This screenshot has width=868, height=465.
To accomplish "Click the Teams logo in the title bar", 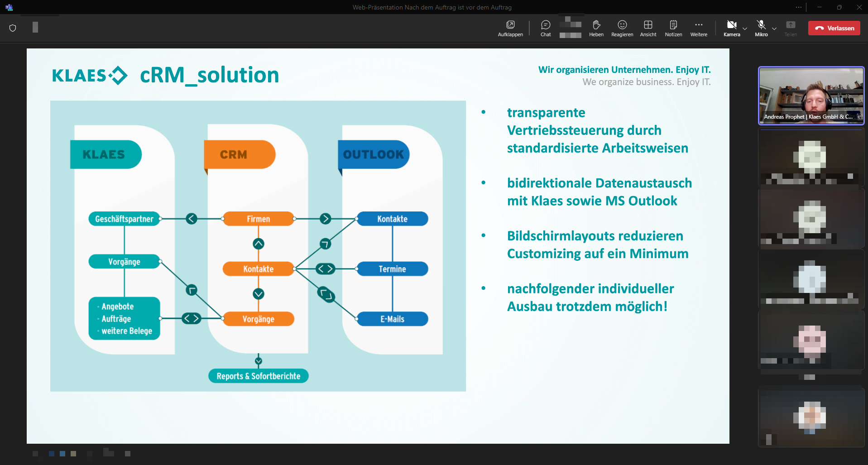I will point(9,7).
